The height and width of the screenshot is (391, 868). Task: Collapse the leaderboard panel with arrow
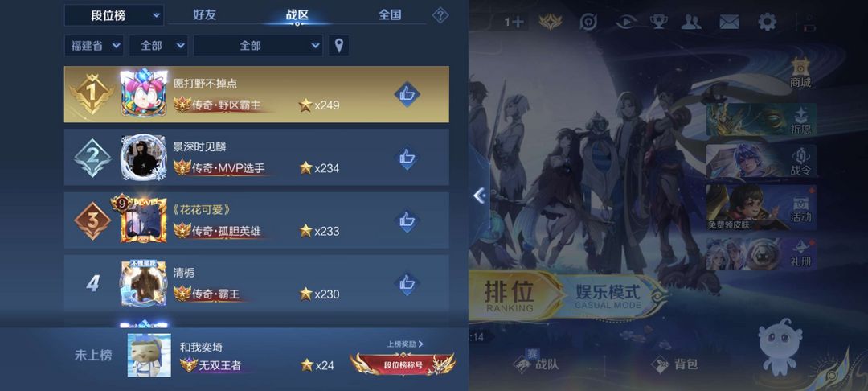(x=479, y=195)
